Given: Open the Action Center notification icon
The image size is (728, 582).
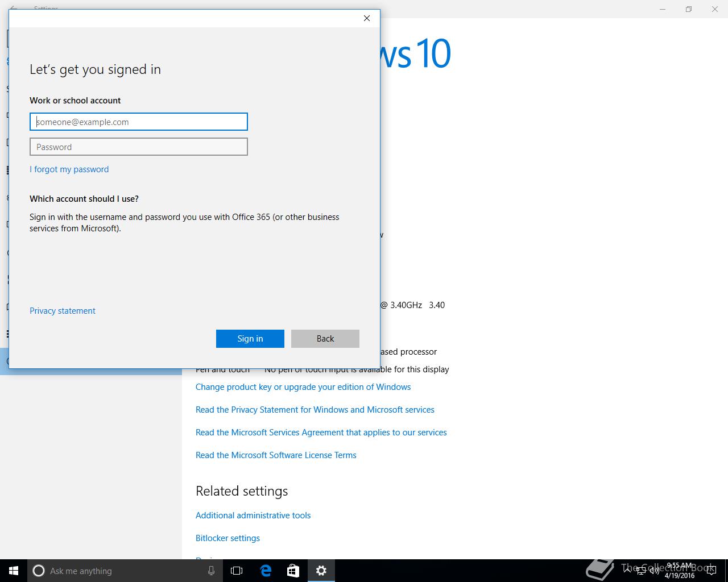Looking at the screenshot, I should pyautogui.click(x=711, y=571).
